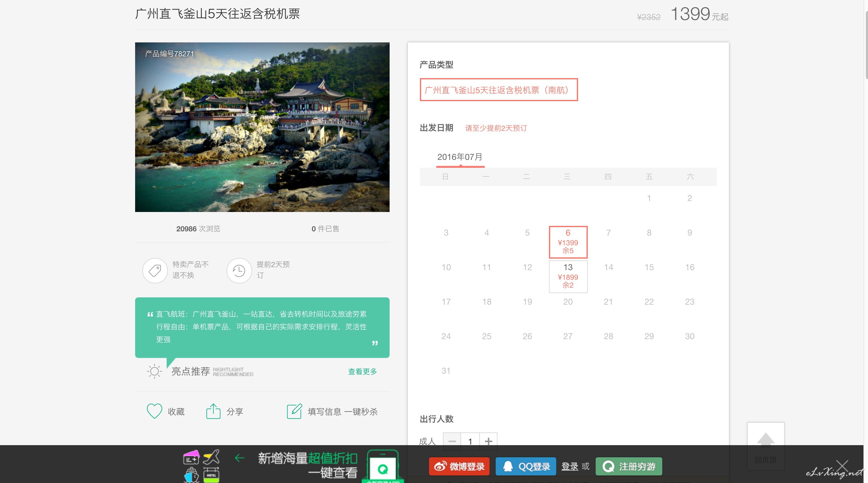
Task: Click 填写信息 一键秒杀 link
Action: (x=343, y=412)
